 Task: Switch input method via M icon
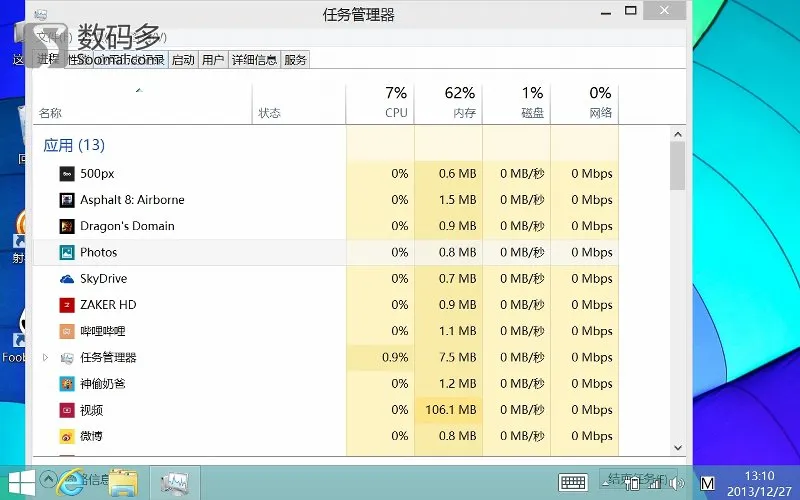pyautogui.click(x=707, y=483)
